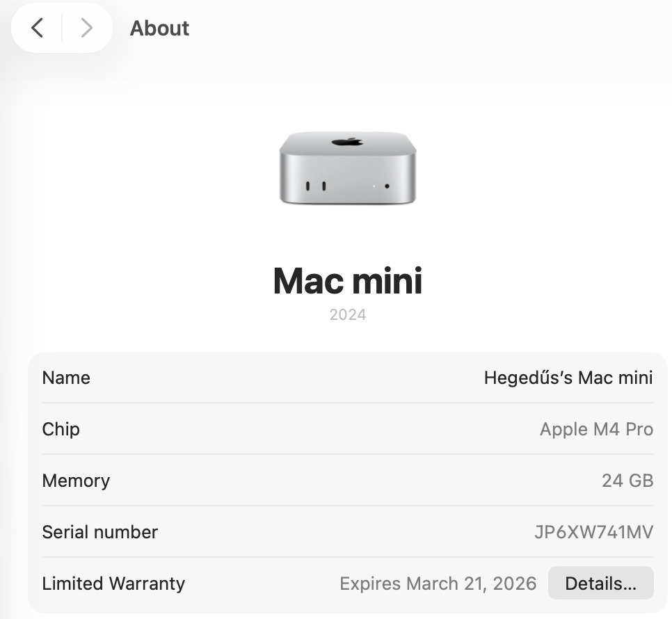Click the front ports on the Mac mini image
Viewport: 672px width, 619px height.
coord(315,186)
